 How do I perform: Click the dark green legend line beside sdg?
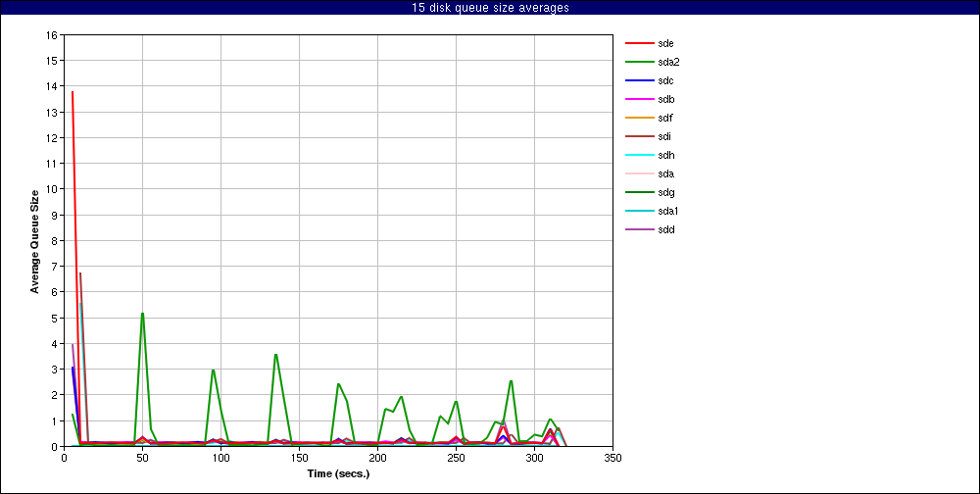tap(639, 192)
